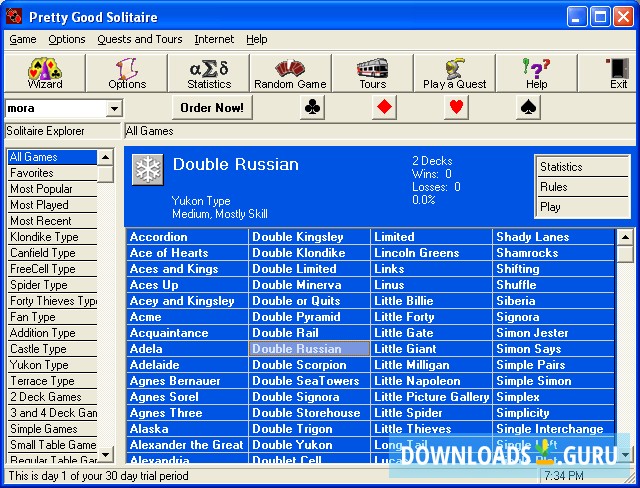Screen dimensions: 640x488
Task: Select Double Yukon game
Action: pyautogui.click(x=309, y=445)
